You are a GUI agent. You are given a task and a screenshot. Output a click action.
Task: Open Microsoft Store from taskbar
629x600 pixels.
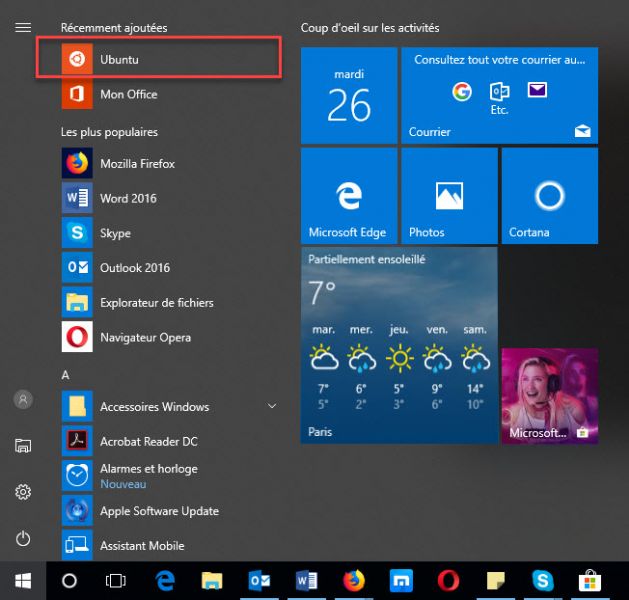(x=590, y=581)
